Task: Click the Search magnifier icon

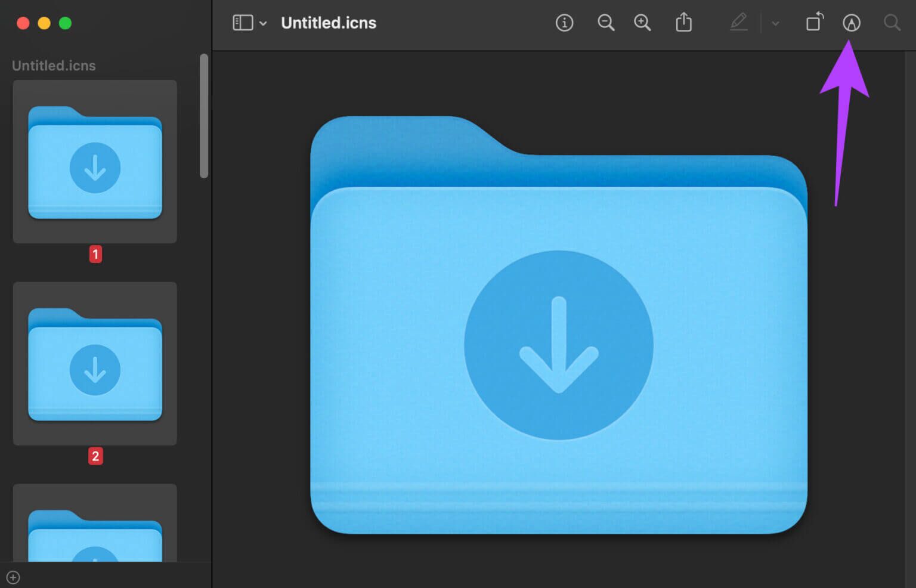Action: (x=892, y=23)
